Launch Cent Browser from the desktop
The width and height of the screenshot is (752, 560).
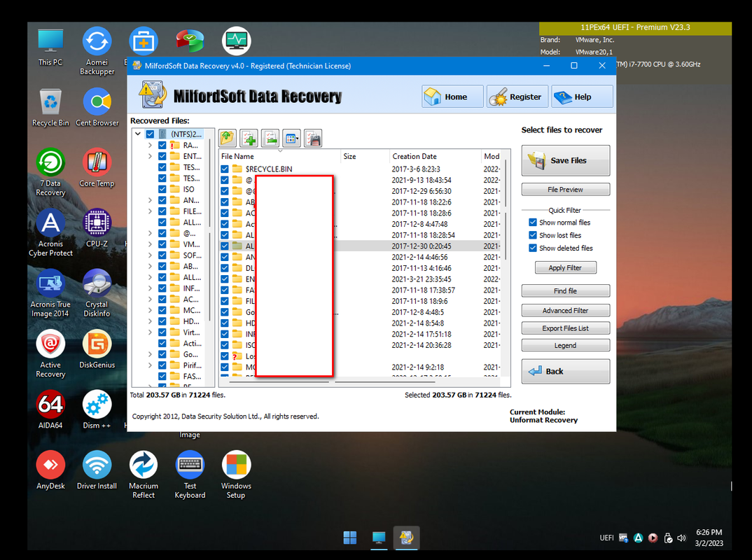tap(97, 107)
